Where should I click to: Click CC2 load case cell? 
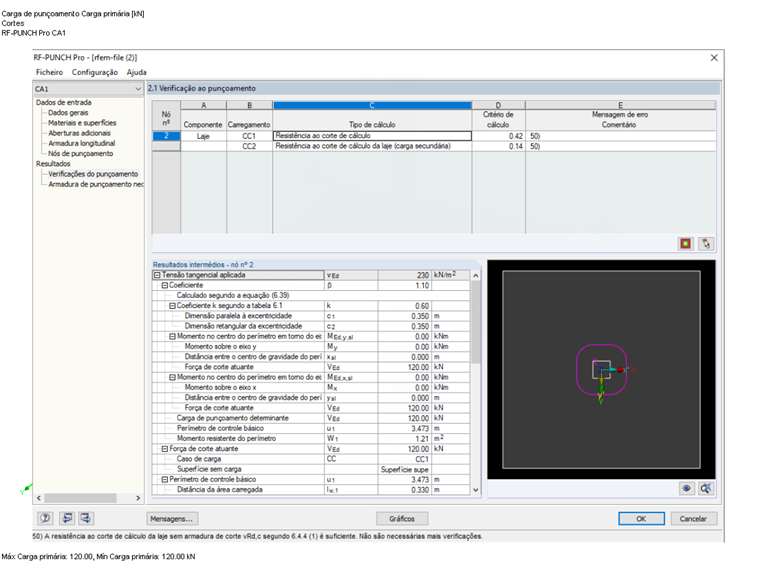pyautogui.click(x=249, y=146)
